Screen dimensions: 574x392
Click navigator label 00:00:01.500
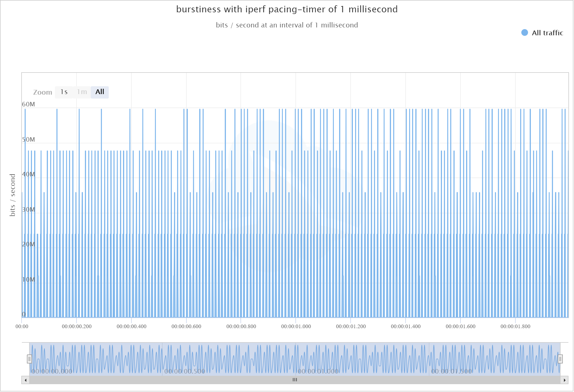(x=452, y=371)
